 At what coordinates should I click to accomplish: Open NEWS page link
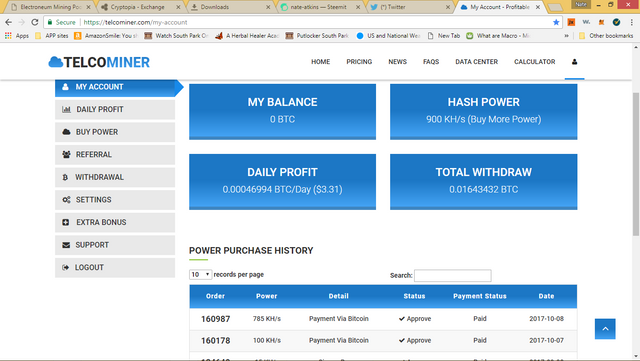pos(398,62)
